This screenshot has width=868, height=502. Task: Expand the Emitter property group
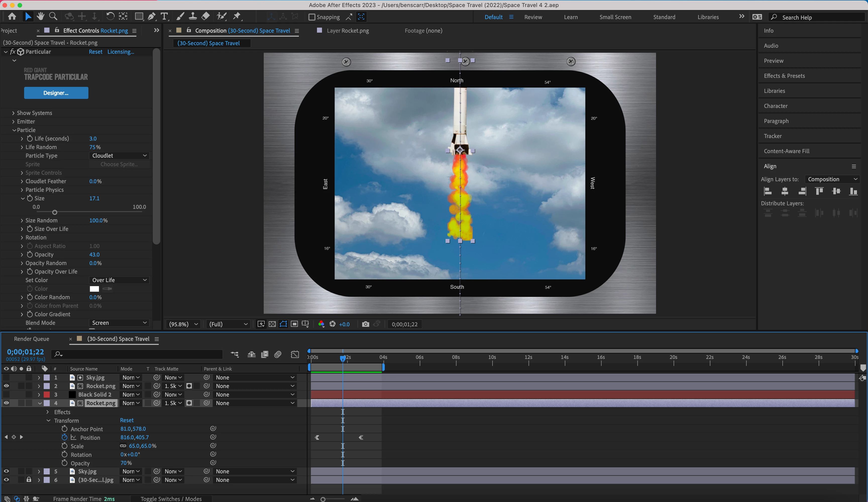[x=13, y=121]
